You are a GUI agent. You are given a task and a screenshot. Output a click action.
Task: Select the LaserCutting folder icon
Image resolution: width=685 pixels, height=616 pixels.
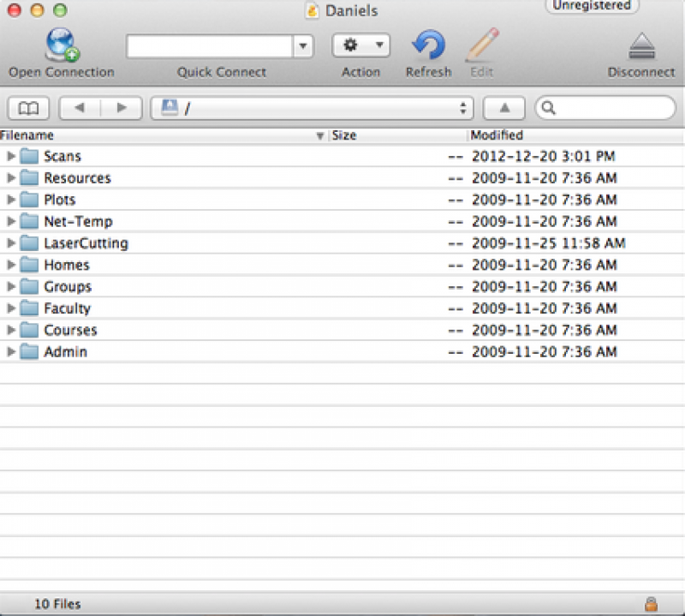coord(29,243)
